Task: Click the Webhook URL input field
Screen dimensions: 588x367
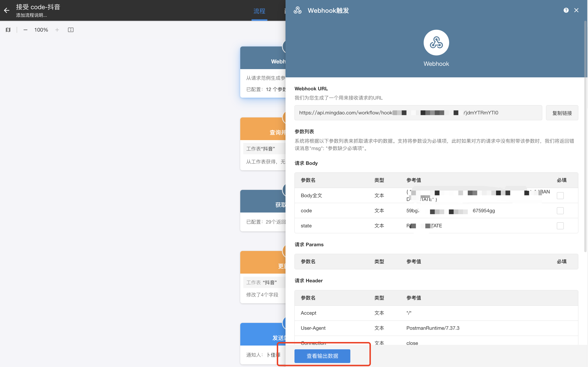Action: coord(418,113)
